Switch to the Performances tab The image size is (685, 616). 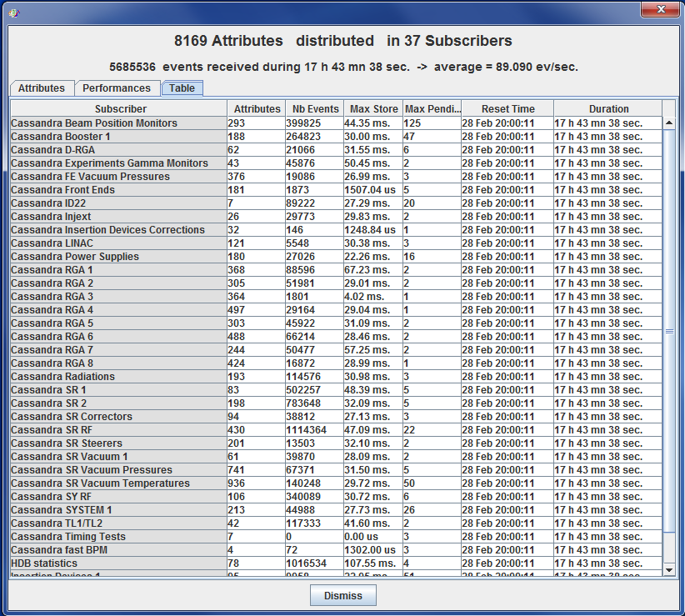117,88
